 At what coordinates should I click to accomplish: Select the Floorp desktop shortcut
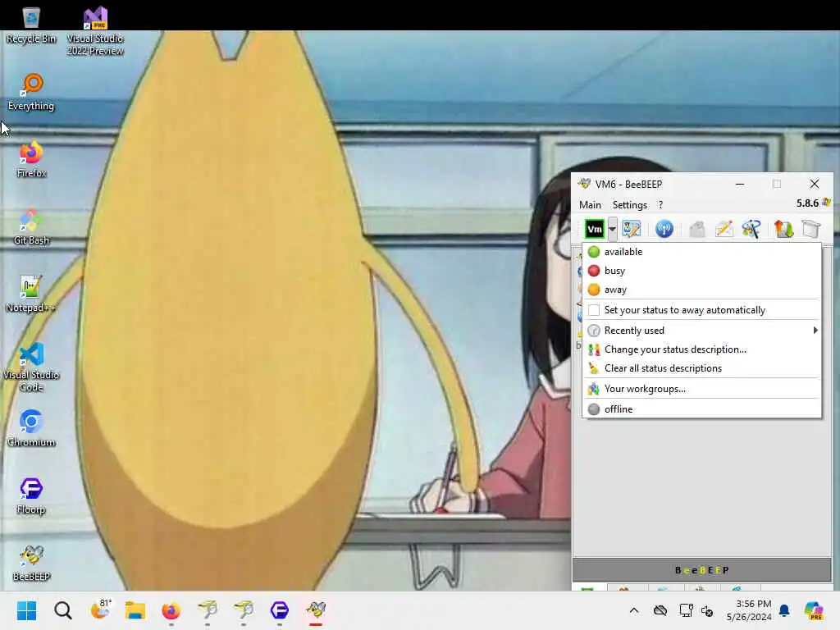[x=31, y=496]
